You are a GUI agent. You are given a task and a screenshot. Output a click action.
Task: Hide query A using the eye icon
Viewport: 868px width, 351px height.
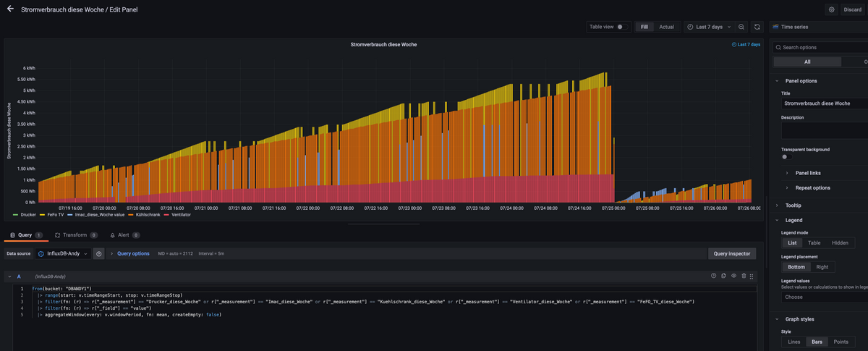(733, 276)
